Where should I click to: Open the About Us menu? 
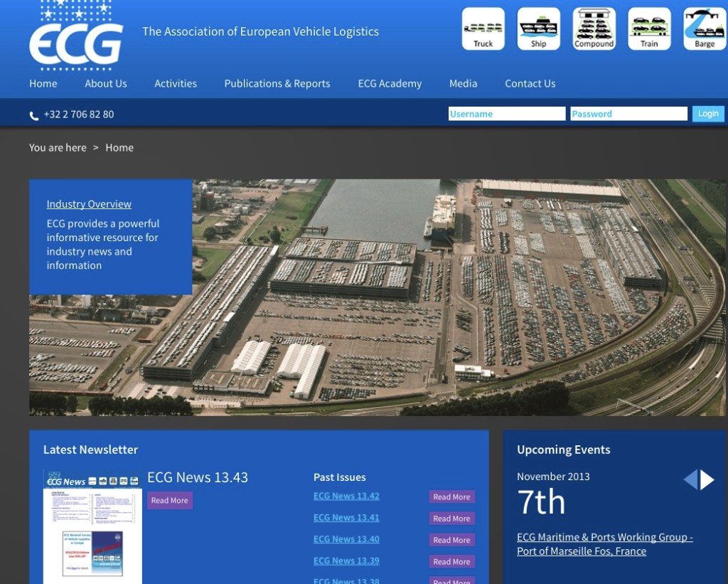[106, 83]
